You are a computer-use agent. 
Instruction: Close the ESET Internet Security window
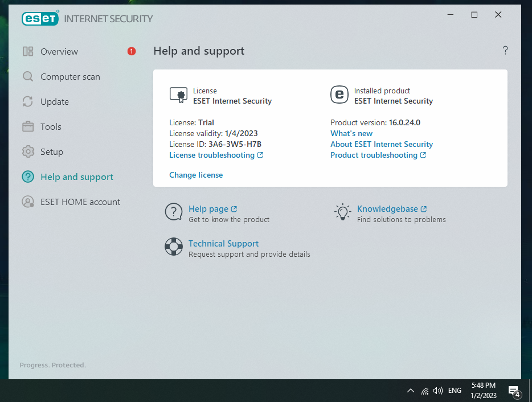point(498,15)
